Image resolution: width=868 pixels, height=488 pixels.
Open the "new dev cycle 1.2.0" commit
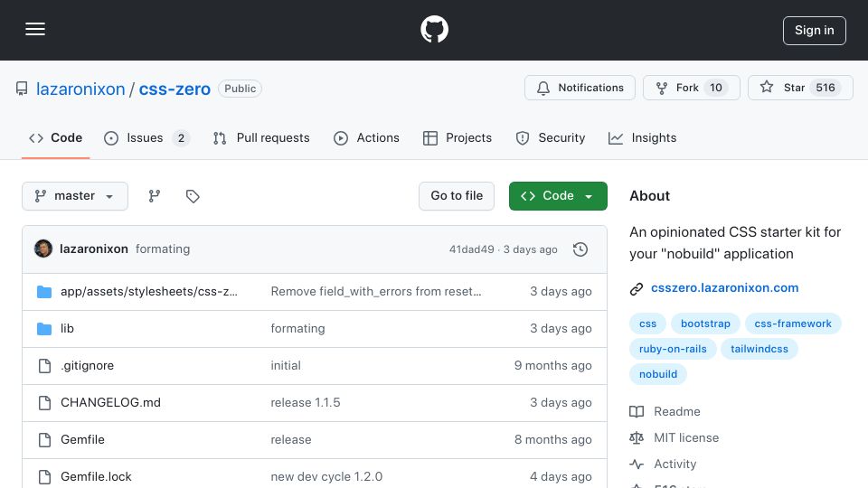coord(326,477)
